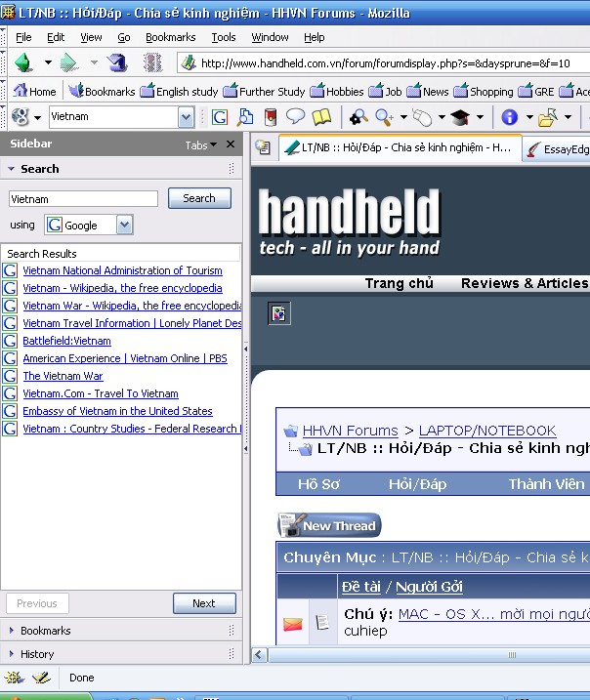Open the Further Study bookmark folder
This screenshot has height=700, width=590.
point(264,91)
